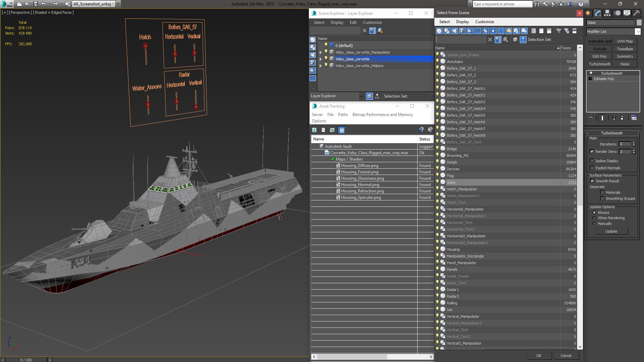This screenshot has height=362, width=644.
Task: Expand the Visby_class_corvette_Helpers layer
Action: pos(320,66)
